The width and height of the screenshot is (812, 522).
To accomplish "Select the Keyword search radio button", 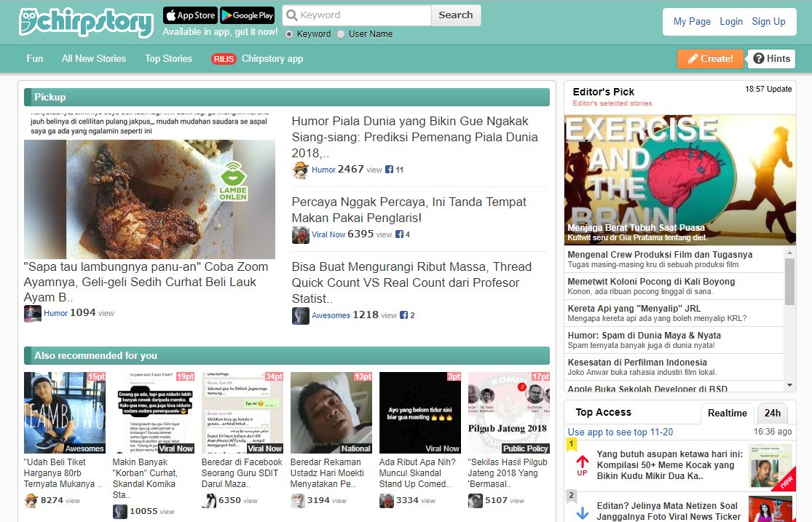I will pyautogui.click(x=289, y=34).
